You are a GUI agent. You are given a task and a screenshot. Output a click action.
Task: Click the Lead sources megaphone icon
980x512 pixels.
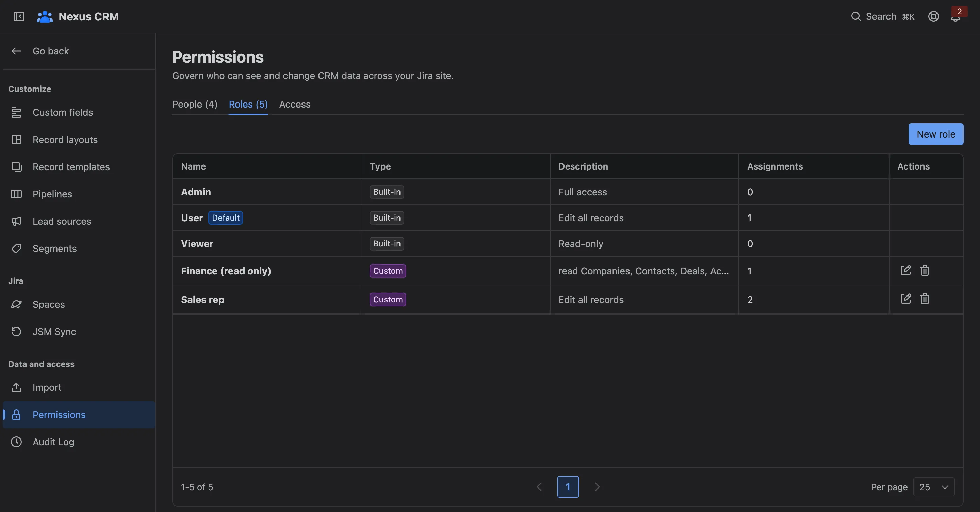(16, 221)
